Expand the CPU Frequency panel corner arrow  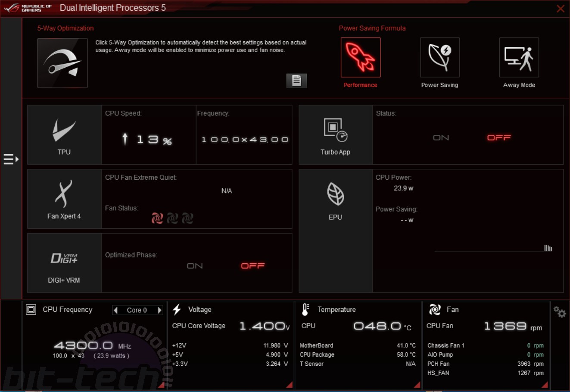click(161, 385)
